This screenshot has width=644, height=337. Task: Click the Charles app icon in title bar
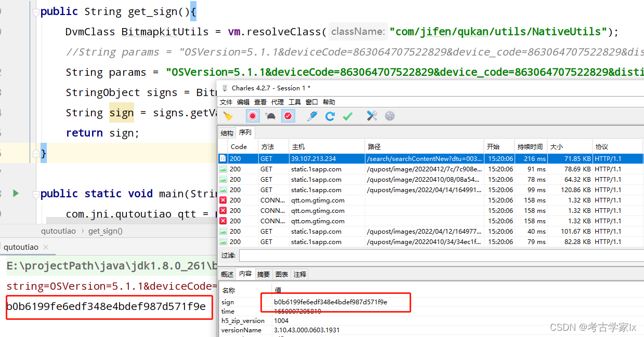[x=225, y=88]
